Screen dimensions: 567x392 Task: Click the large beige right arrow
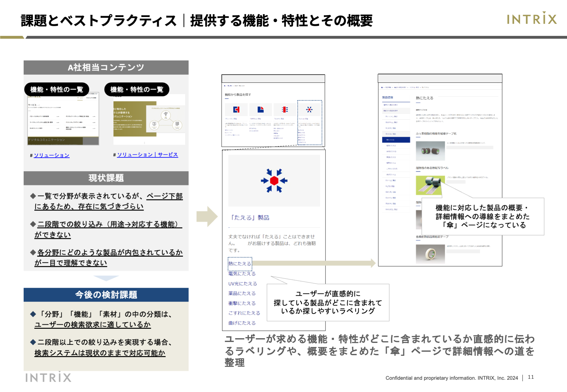pyautogui.click(x=207, y=216)
